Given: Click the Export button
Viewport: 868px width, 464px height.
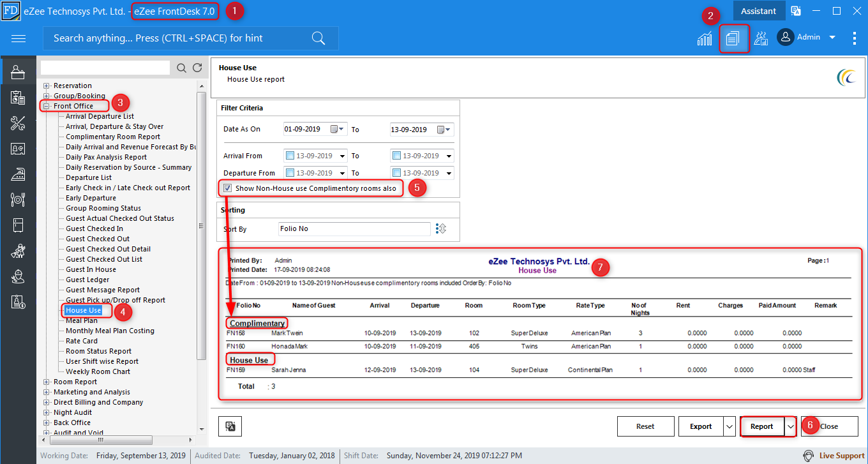Looking at the screenshot, I should pyautogui.click(x=701, y=426).
